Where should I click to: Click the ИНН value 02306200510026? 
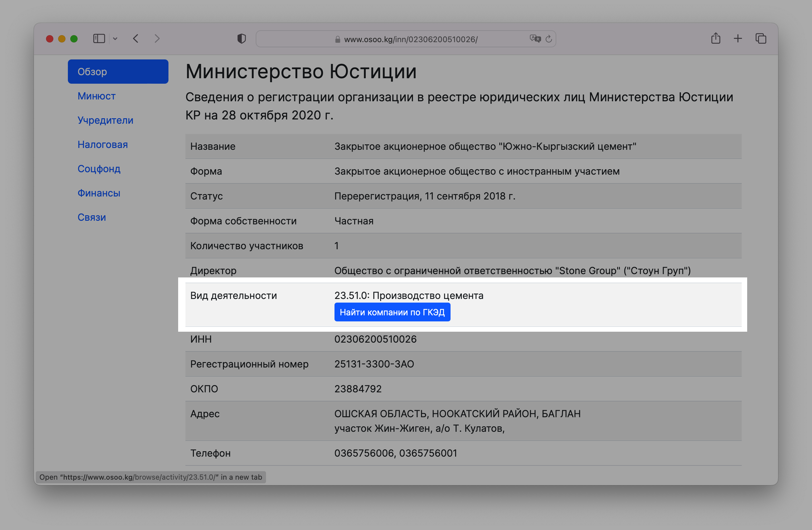(375, 339)
